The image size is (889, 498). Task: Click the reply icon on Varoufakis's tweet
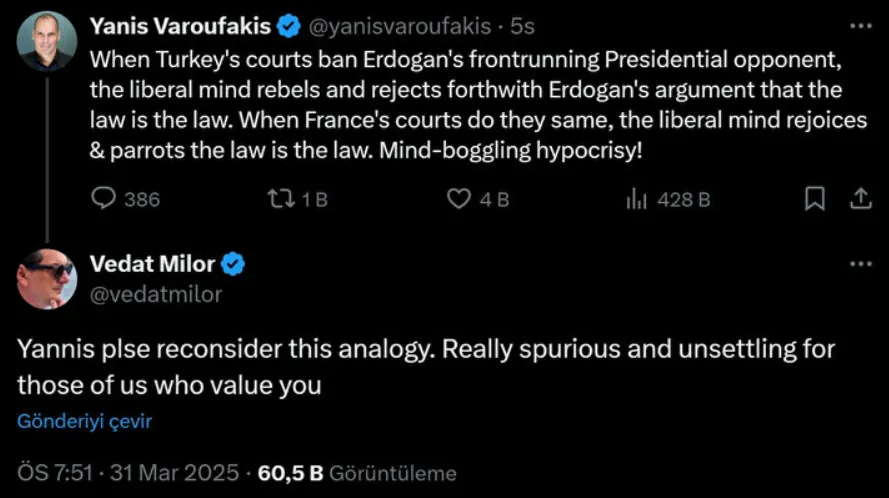[105, 199]
